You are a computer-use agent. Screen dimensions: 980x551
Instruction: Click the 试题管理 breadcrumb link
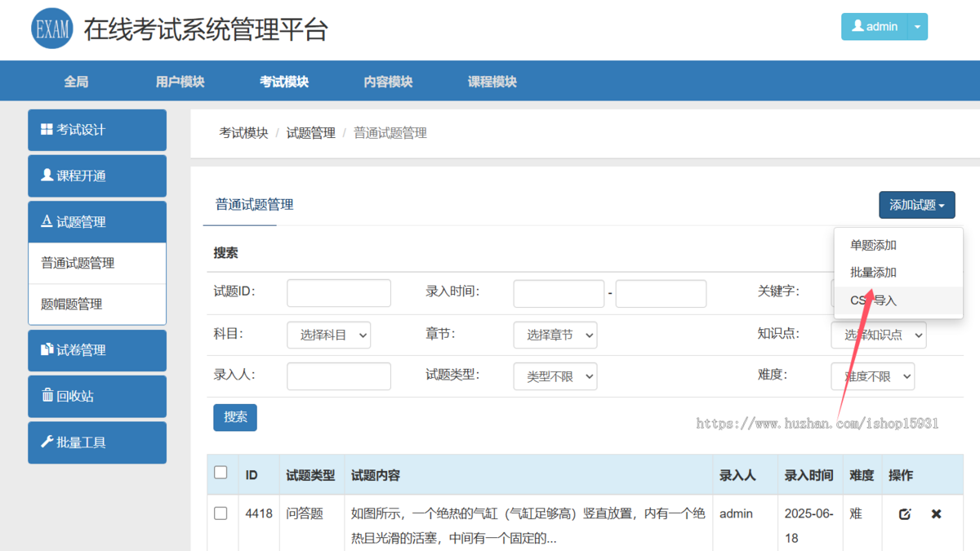coord(311,133)
